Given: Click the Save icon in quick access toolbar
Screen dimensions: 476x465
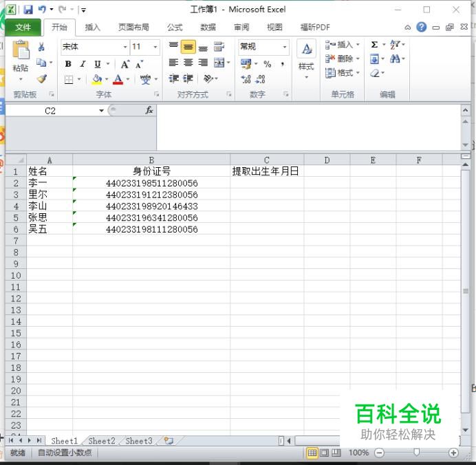Looking at the screenshot, I should pyautogui.click(x=28, y=10).
